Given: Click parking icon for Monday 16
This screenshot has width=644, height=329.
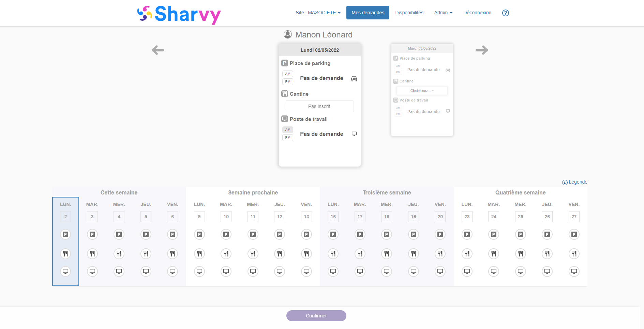Looking at the screenshot, I should click(333, 234).
